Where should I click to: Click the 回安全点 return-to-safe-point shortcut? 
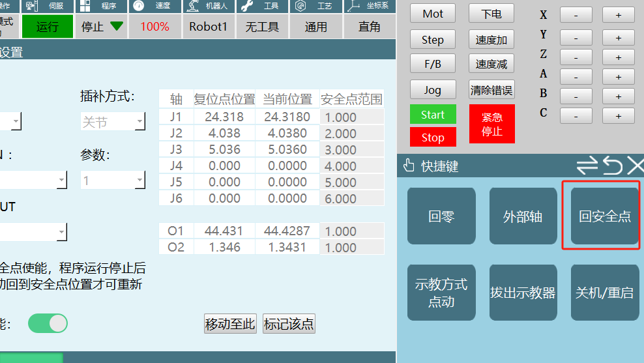(605, 216)
